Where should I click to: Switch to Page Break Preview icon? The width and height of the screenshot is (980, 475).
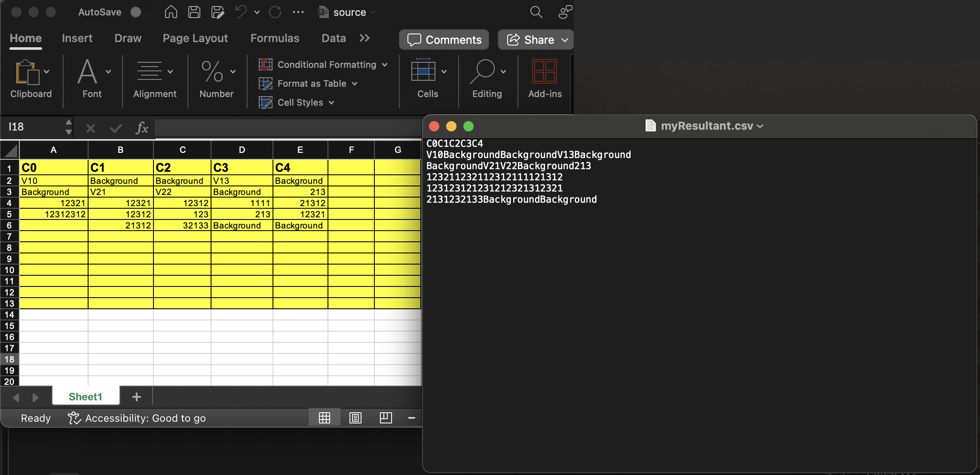pyautogui.click(x=386, y=417)
